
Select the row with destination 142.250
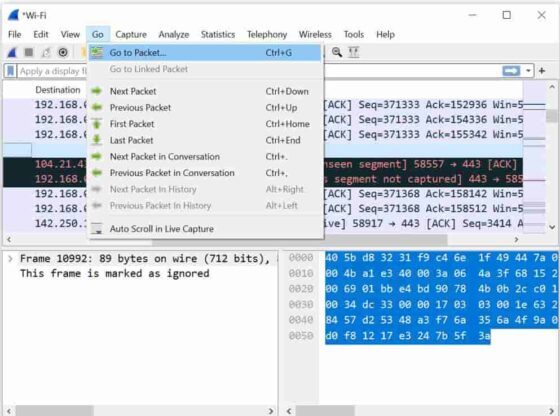pos(423,224)
